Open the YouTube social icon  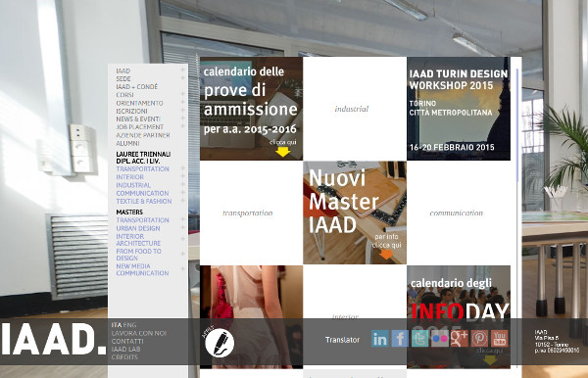(499, 339)
